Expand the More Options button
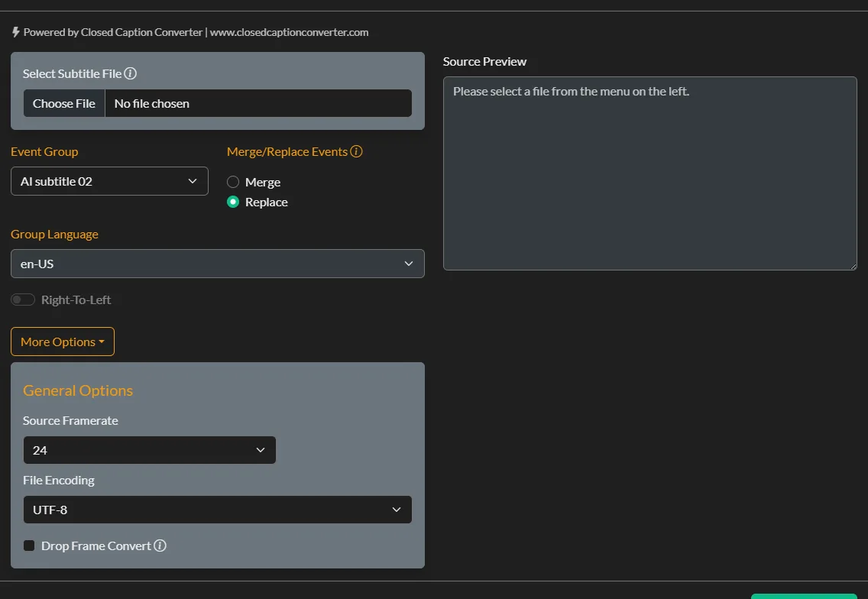This screenshot has height=599, width=868. click(x=63, y=342)
